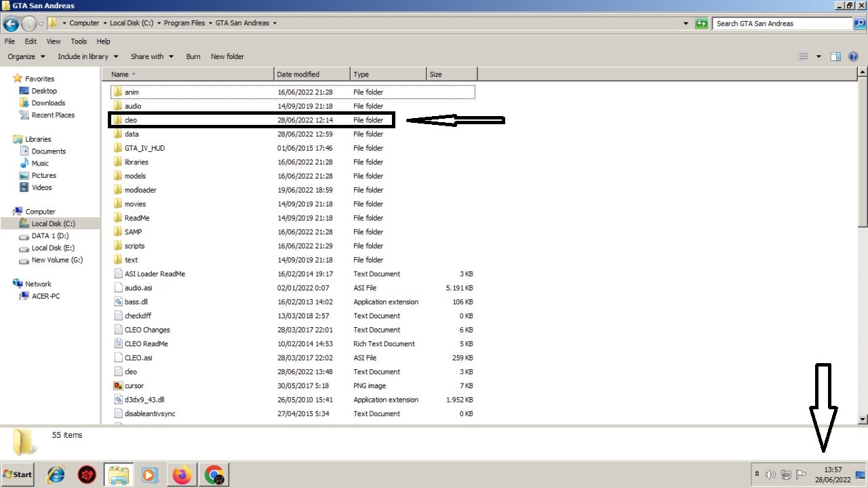Select Downloads in the Favorites list
Viewport: 868px width, 488px height.
48,103
